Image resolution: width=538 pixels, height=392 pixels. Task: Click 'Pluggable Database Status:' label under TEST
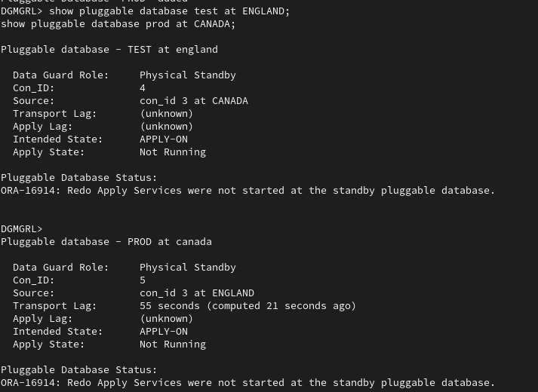click(x=78, y=177)
